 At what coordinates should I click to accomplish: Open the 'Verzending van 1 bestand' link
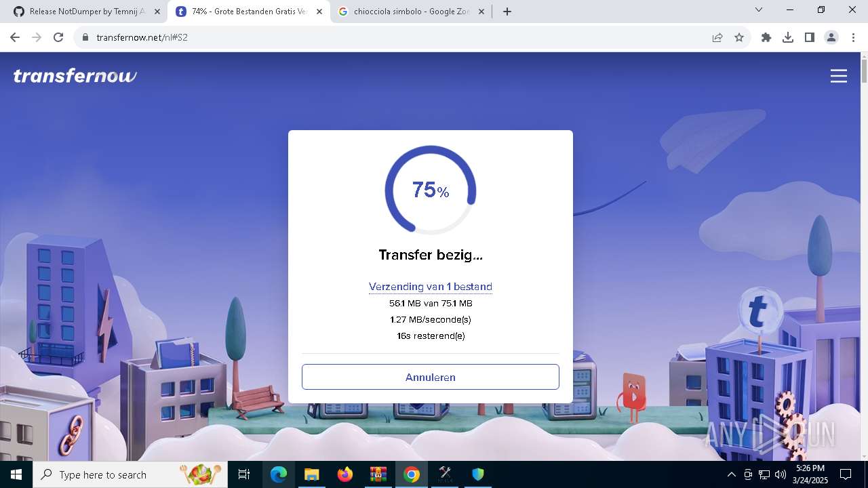(x=431, y=287)
